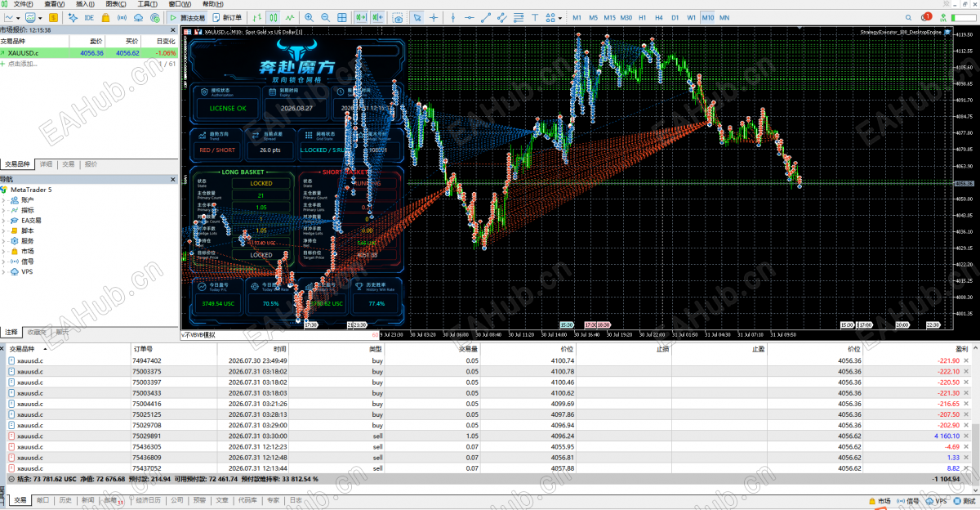Switch chart to candlestick mode
Viewport: 980px width, 510px height.
pyautogui.click(x=274, y=17)
